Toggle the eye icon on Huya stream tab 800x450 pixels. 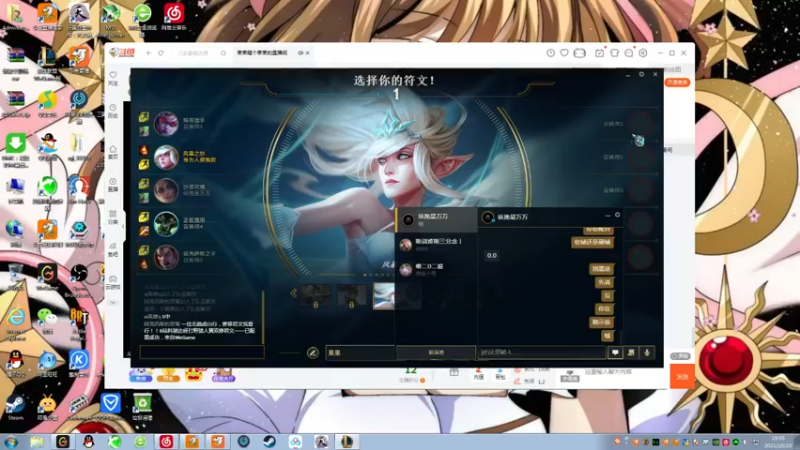tap(301, 53)
